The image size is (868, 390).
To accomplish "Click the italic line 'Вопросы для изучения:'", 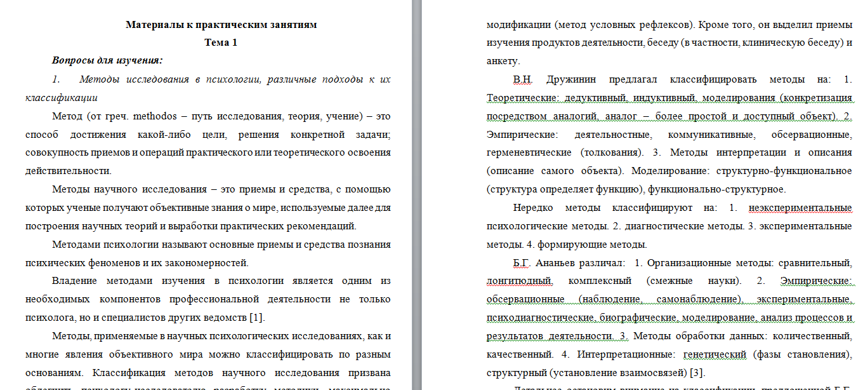I will (x=107, y=61).
